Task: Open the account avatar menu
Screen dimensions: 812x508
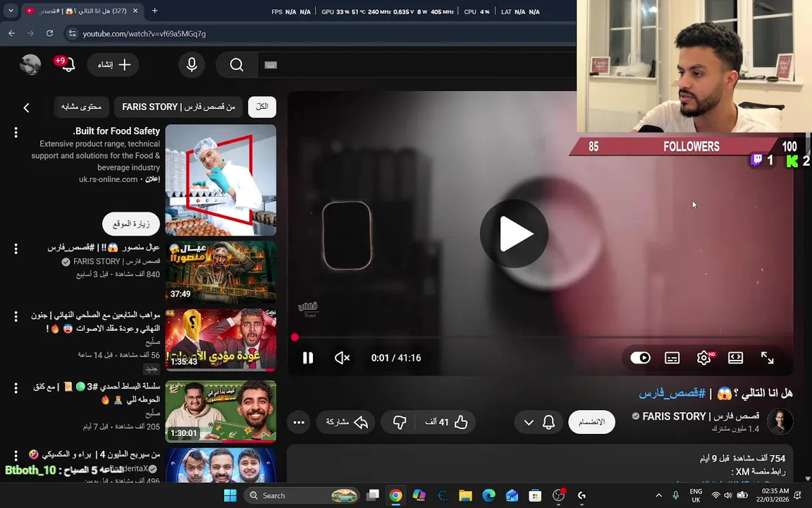Action: [x=30, y=65]
